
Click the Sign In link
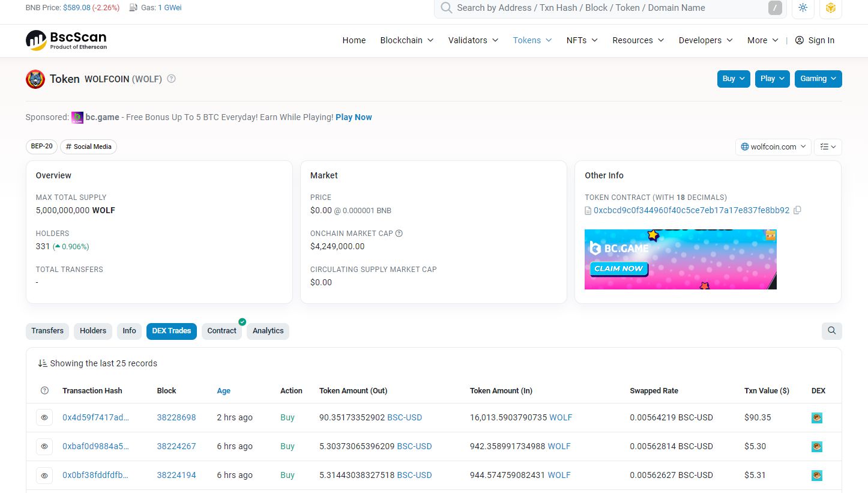point(821,40)
